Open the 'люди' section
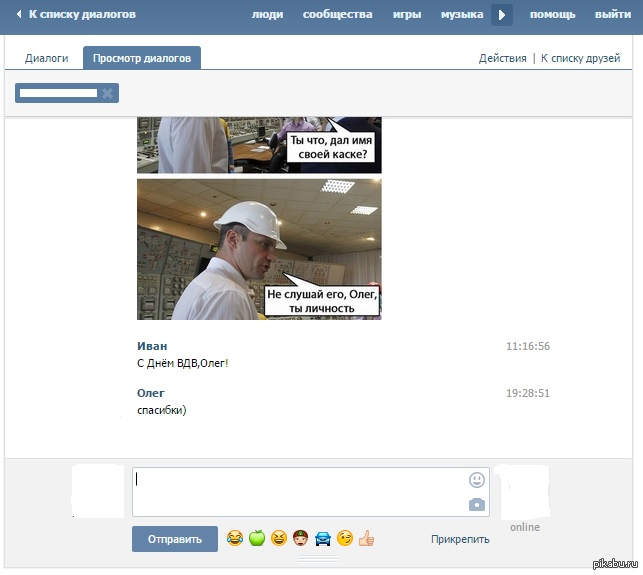 pos(267,14)
